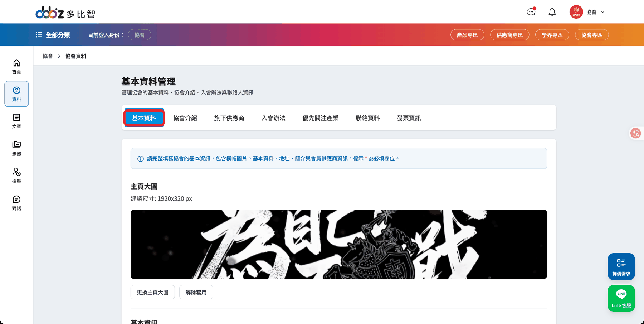Click the doobiz 多比智 logo
The height and width of the screenshot is (324, 644).
tap(65, 13)
